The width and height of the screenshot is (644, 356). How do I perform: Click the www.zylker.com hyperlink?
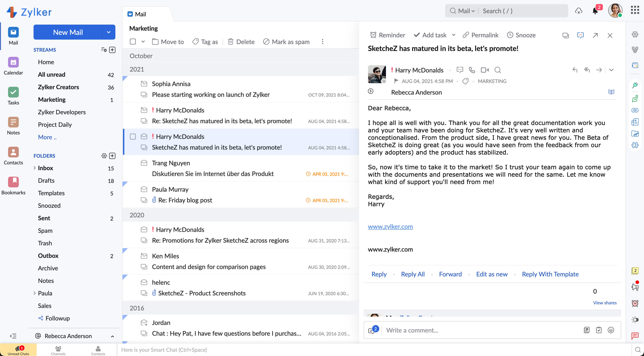(390, 226)
